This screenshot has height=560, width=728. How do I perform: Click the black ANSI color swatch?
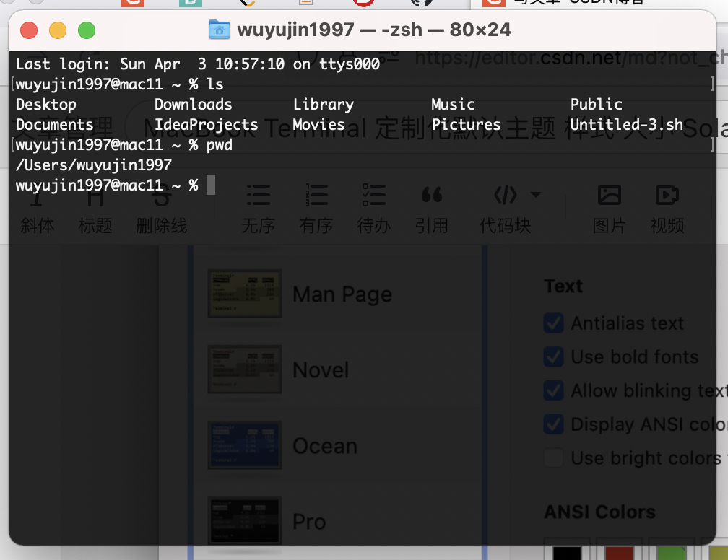(x=567, y=552)
